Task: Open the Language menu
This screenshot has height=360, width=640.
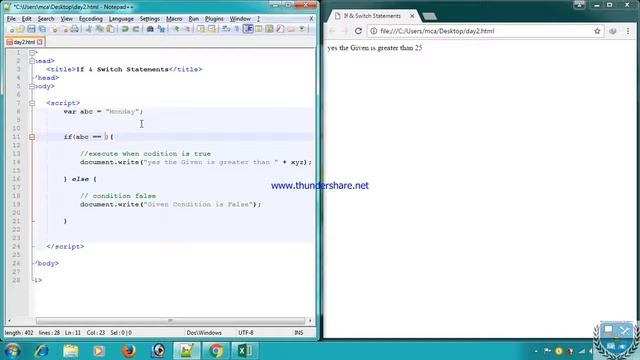Action: click(x=121, y=19)
